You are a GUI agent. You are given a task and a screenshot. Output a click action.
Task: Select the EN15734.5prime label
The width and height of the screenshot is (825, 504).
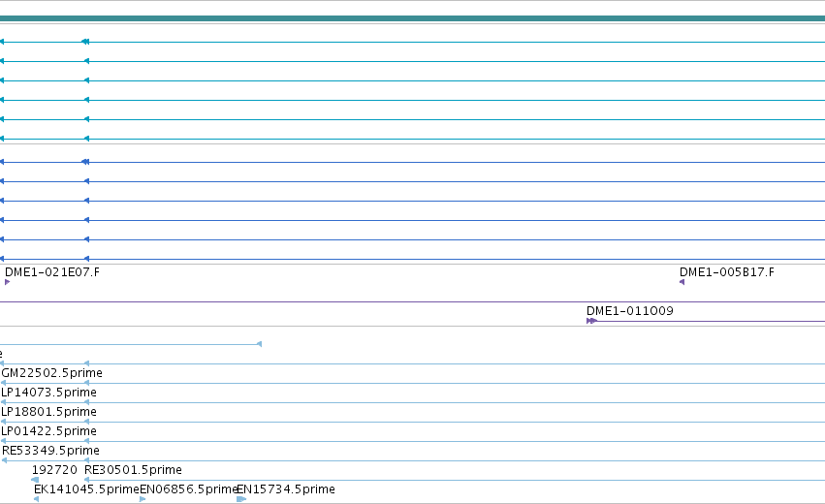(x=286, y=489)
